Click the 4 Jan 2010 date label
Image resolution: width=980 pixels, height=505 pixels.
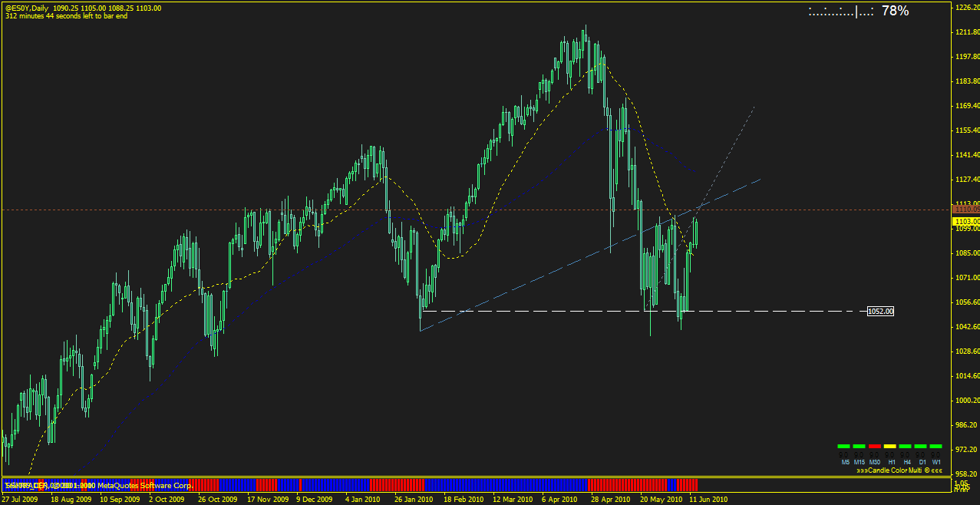[x=362, y=499]
